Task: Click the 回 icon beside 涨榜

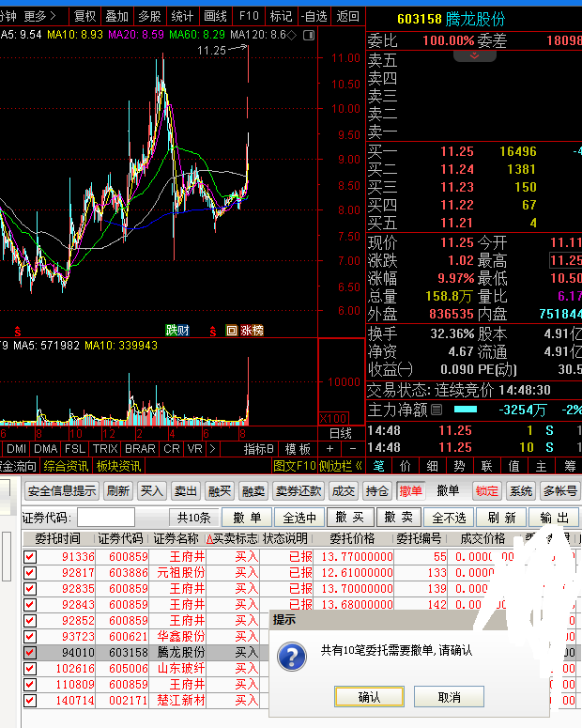Action: pyautogui.click(x=231, y=330)
